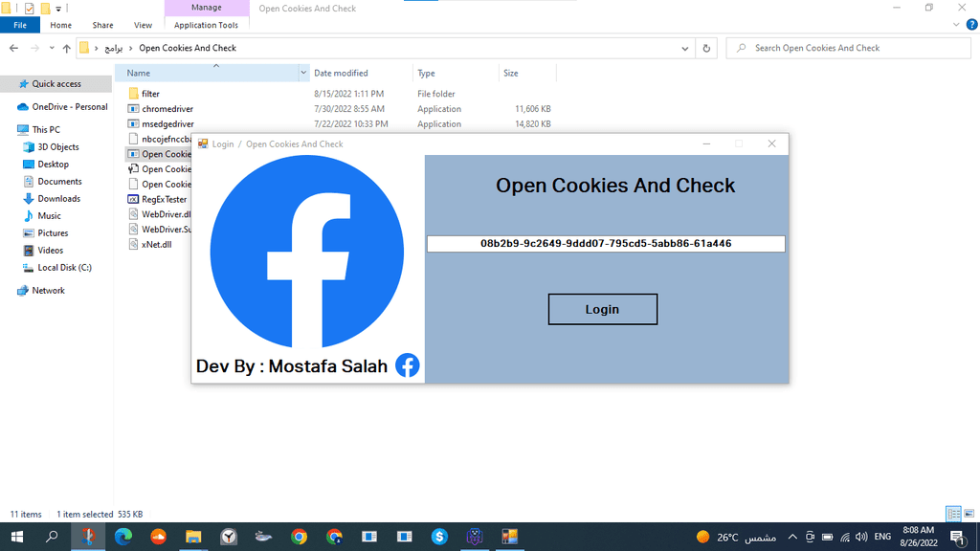Select This PC in navigation pane

[46, 129]
